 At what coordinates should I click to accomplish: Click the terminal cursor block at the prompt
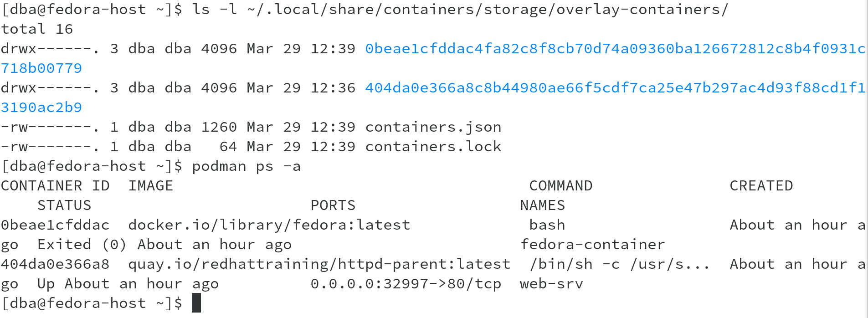196,303
